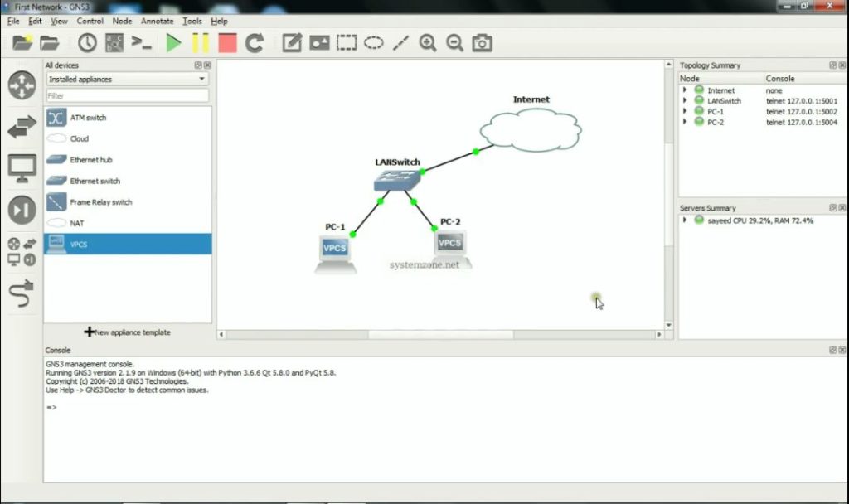849x504 pixels.
Task: Stop all nodes with the red stop icon
Action: click(226, 42)
